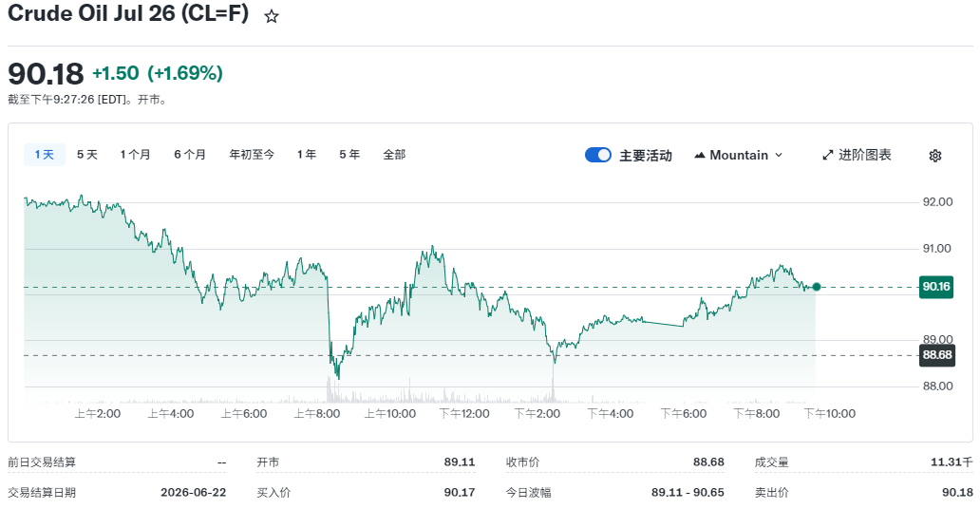This screenshot has height=509, width=980.
Task: Add CL=F to watchlist via star icon
Action: tap(272, 16)
